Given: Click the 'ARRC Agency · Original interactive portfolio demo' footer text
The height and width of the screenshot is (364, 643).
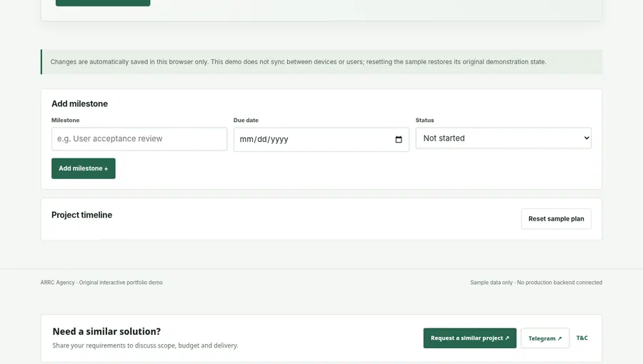Looking at the screenshot, I should click(x=101, y=283).
